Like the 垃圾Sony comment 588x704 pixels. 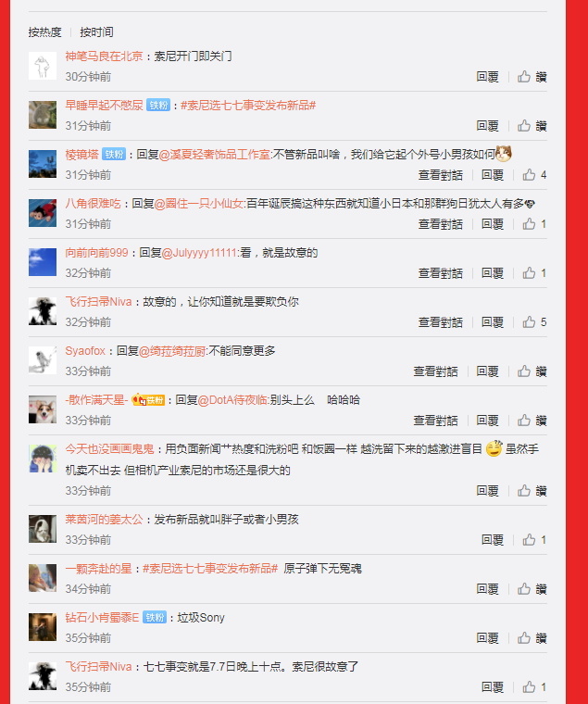(x=532, y=637)
